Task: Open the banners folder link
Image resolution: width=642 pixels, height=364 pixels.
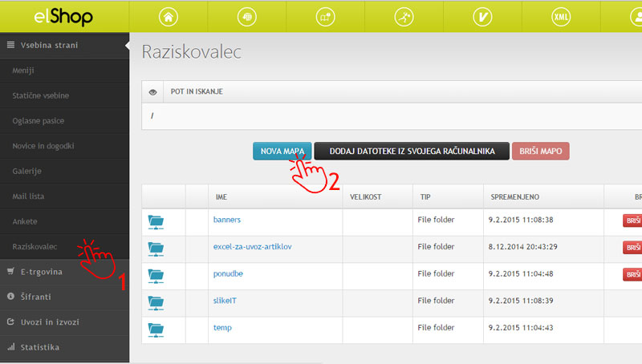Action: tap(227, 220)
